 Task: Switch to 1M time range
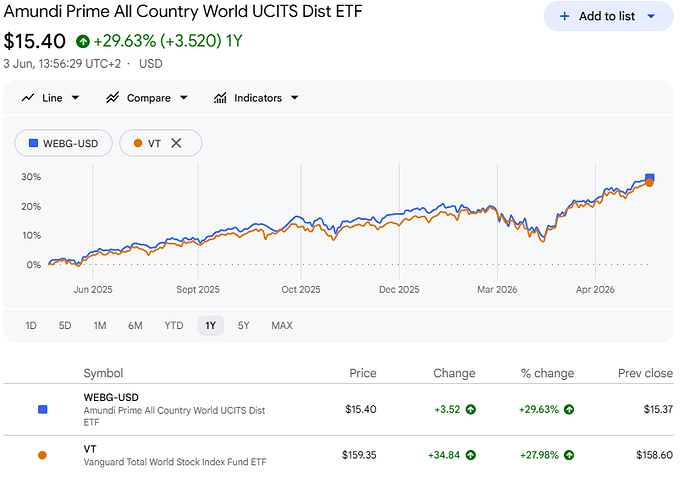coord(100,326)
